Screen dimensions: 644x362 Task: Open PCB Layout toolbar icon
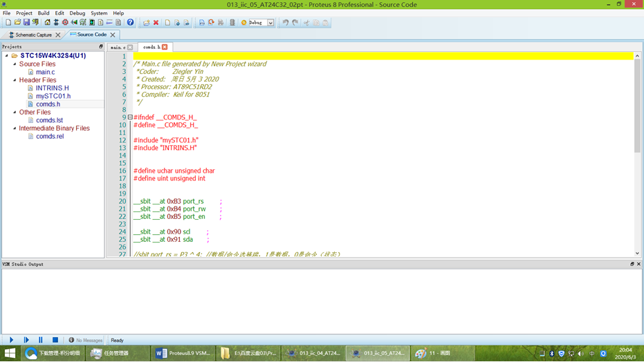65,23
